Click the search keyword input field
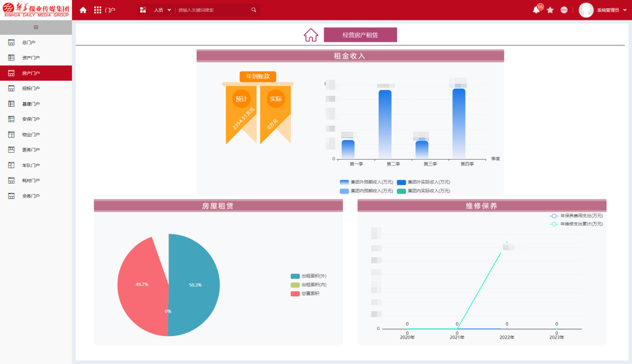Image resolution: width=632 pixels, height=364 pixels. tap(213, 10)
